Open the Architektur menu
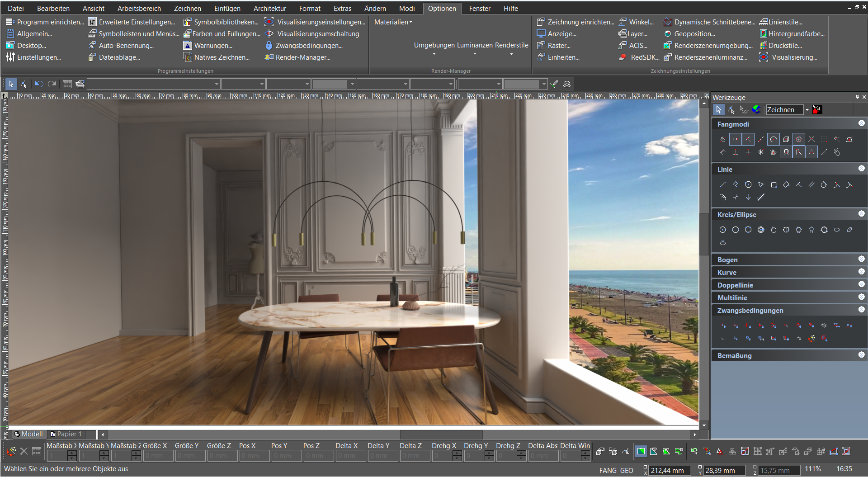 pyautogui.click(x=270, y=8)
